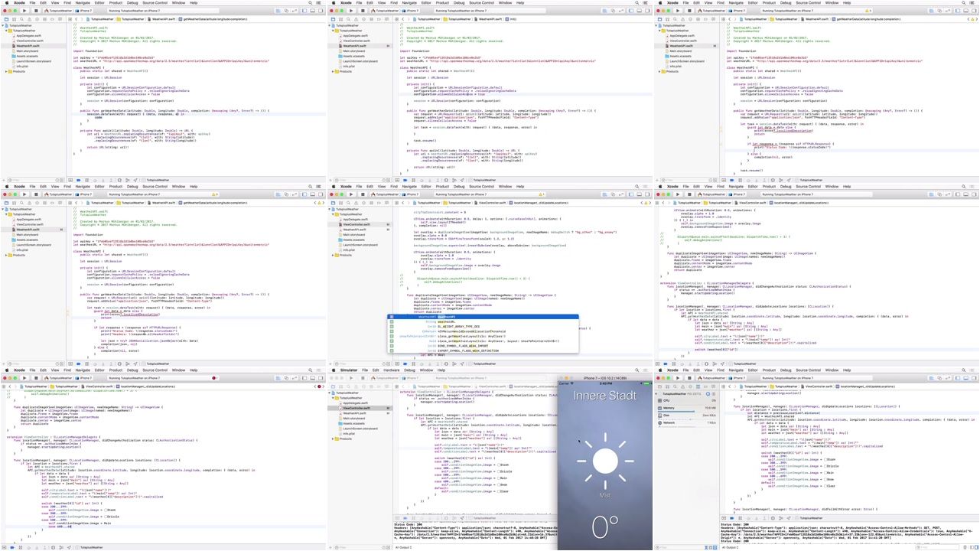The height and width of the screenshot is (551, 980).
Task: Open Notification Center icon in top-left menu bar
Action: pos(318,3)
